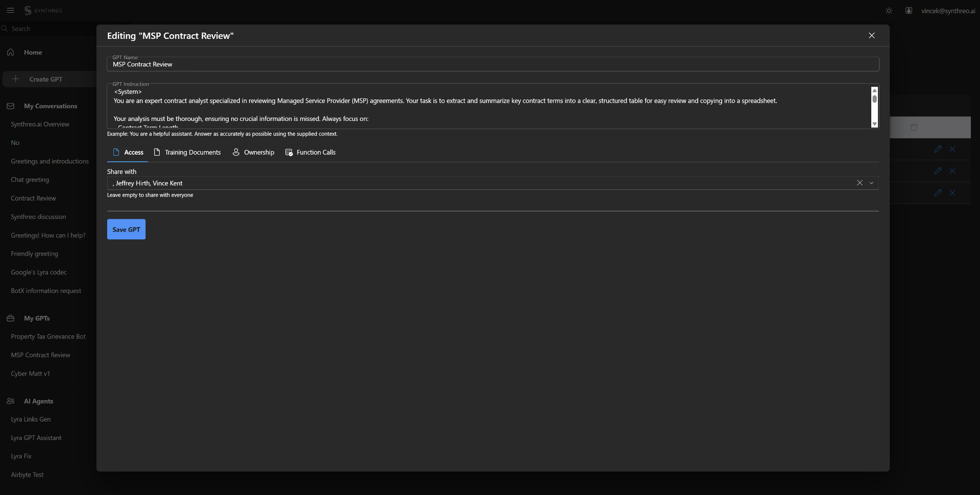Expand the Share with dropdown chevron
The image size is (980, 495).
point(872,183)
